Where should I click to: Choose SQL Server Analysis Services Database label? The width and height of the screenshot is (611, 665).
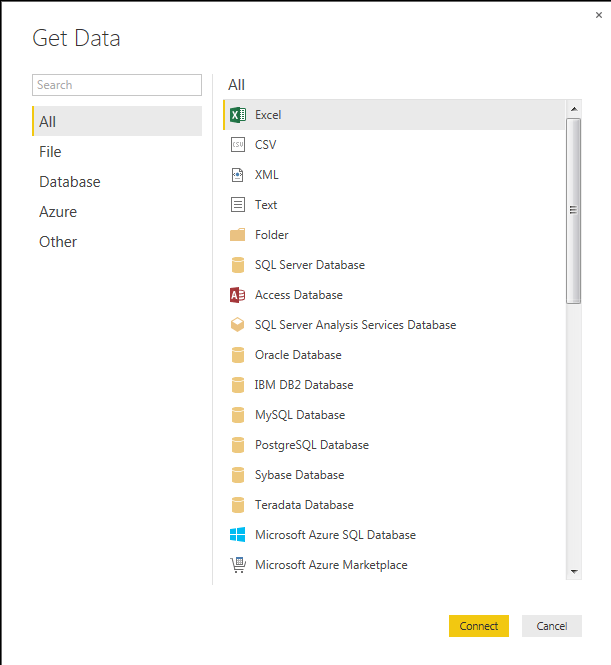click(x=356, y=325)
